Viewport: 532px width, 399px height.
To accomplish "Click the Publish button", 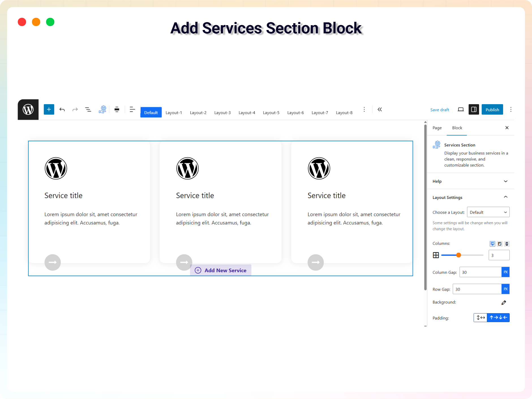I will (492, 110).
